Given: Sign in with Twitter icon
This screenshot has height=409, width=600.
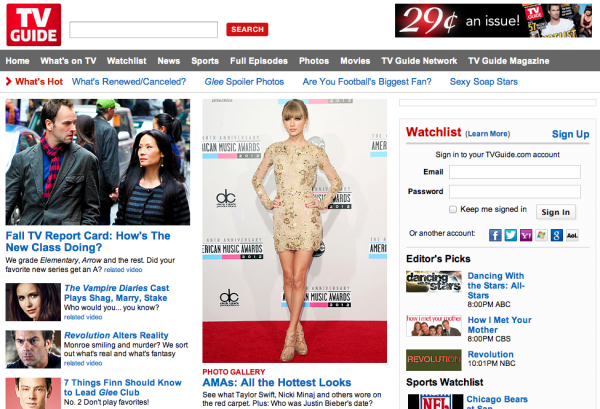Looking at the screenshot, I should point(510,235).
